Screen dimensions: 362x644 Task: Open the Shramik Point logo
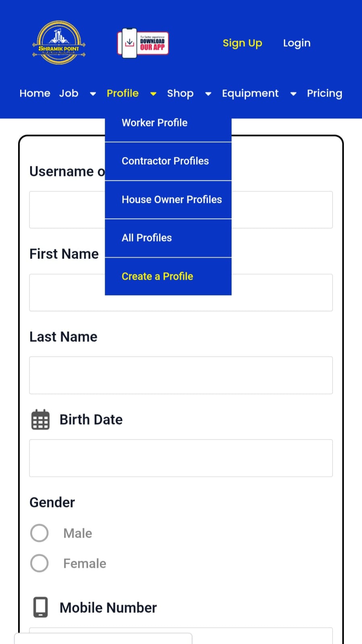click(x=59, y=43)
